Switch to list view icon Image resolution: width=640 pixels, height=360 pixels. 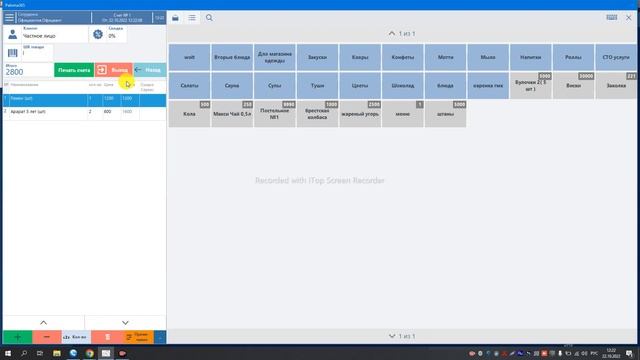(192, 18)
